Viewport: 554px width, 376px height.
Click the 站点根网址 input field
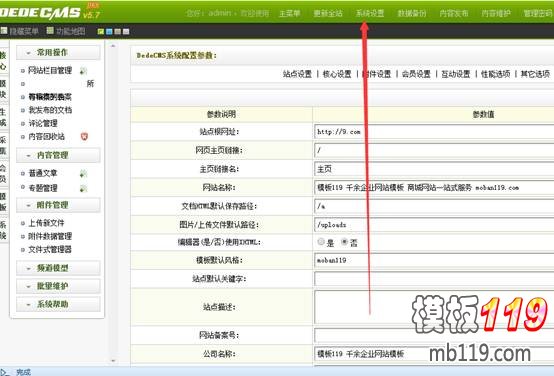coord(434,132)
